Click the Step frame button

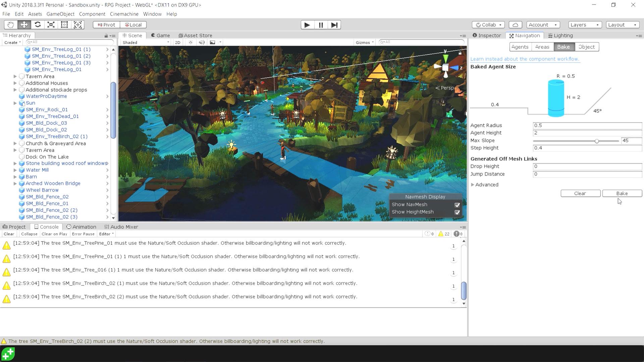pos(334,24)
